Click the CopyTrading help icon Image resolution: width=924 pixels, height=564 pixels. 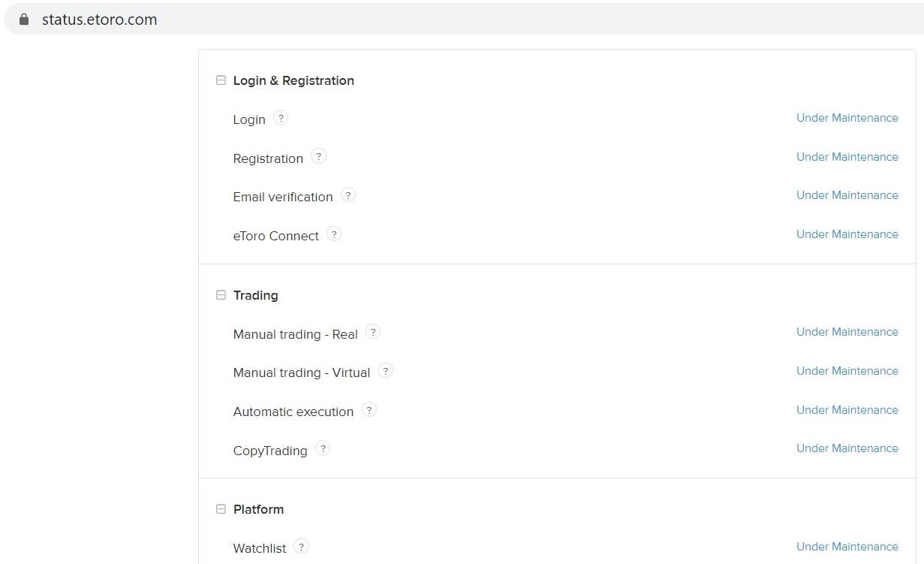click(x=323, y=448)
